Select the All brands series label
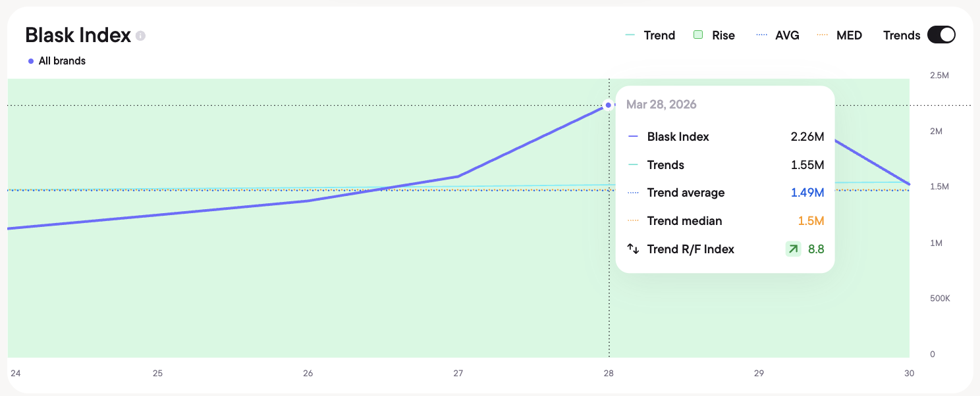 point(62,61)
